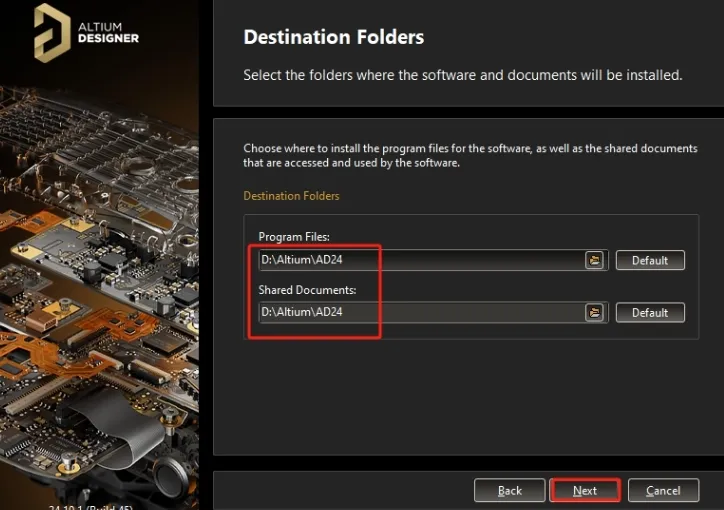Reset Shared Documents path with Default button
The width and height of the screenshot is (724, 510).
tap(649, 312)
